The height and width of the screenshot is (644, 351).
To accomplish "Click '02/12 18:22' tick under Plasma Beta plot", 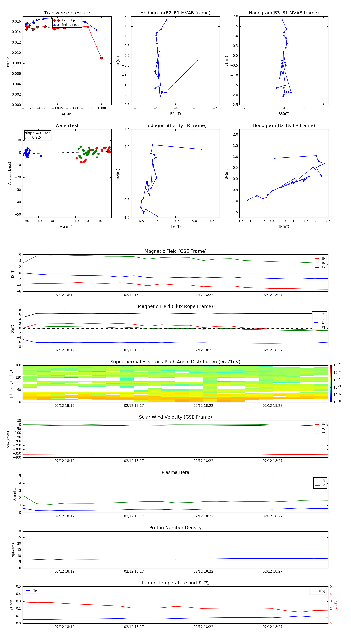I will pyautogui.click(x=203, y=516).
